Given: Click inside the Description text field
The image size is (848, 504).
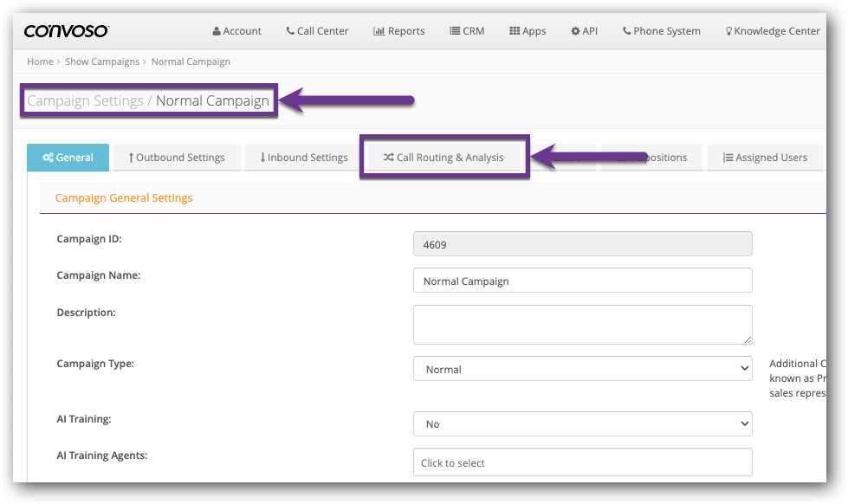Looking at the screenshot, I should click(582, 324).
